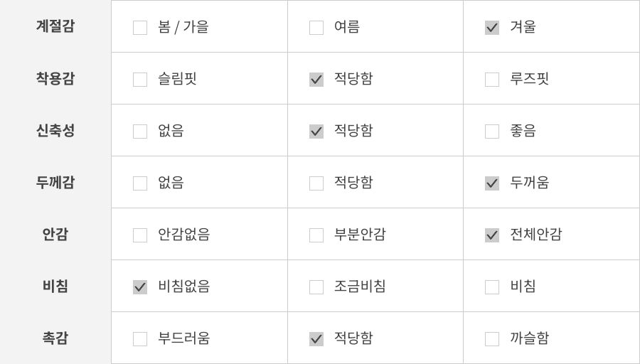Uncheck the 비침없음 checkbox
Viewport: 640px width, 364px height.
(140, 287)
